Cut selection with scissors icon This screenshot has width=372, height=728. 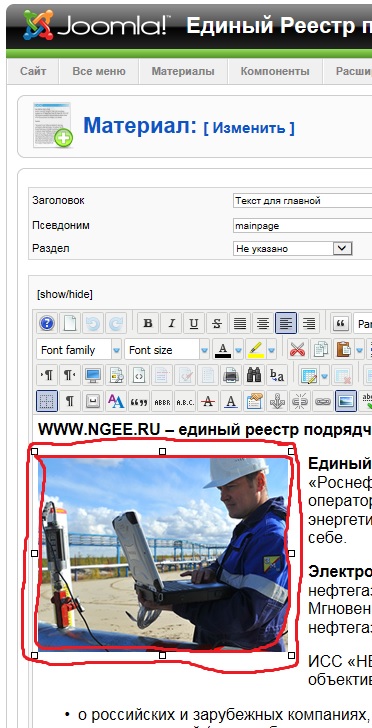(x=298, y=350)
